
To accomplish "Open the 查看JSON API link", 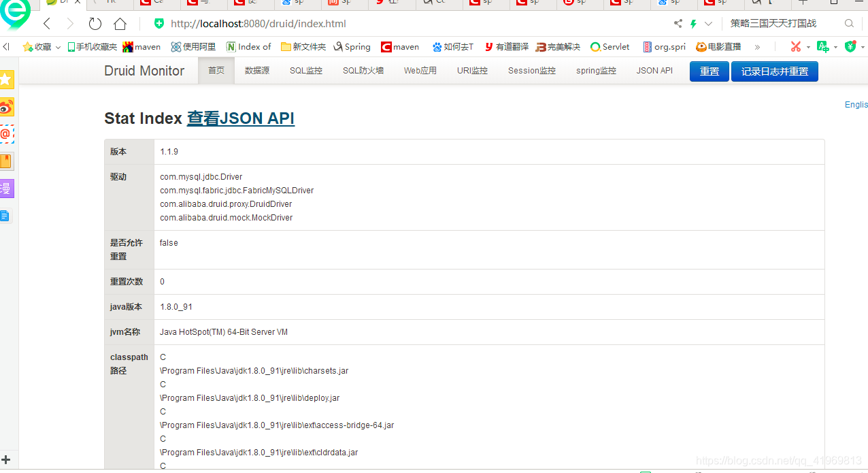I will 240,118.
